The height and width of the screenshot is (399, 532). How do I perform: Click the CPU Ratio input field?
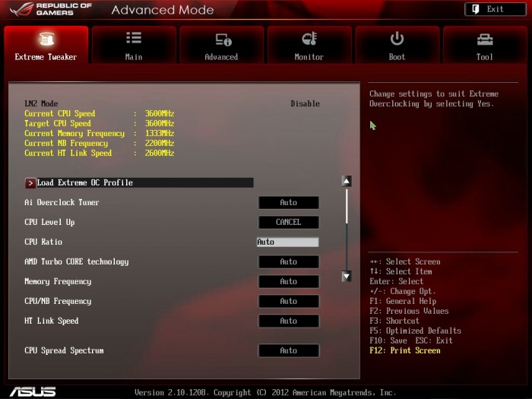coord(288,242)
